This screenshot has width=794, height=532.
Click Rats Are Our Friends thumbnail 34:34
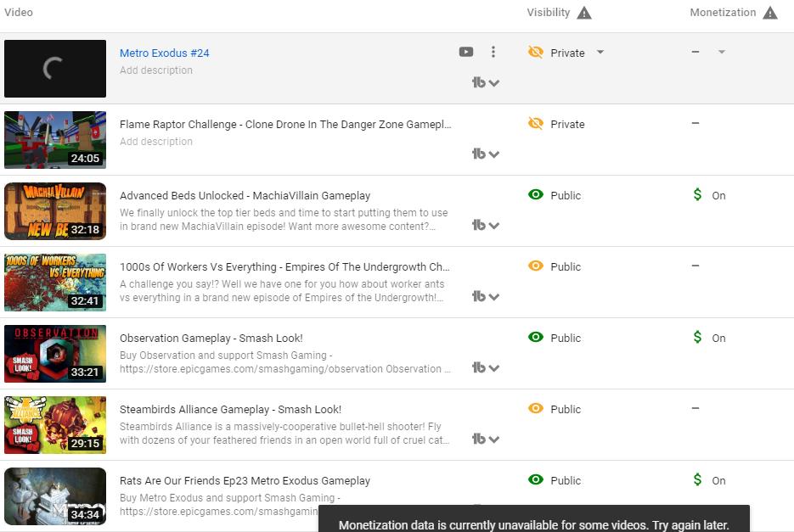coord(55,496)
